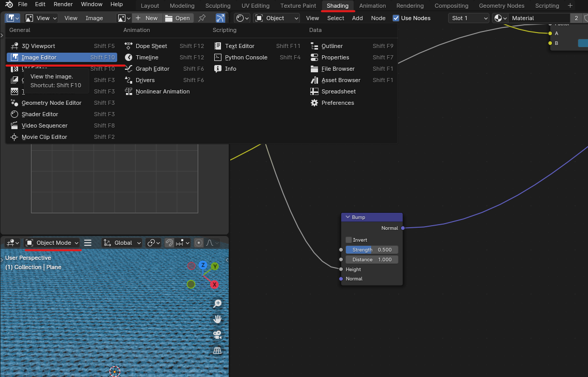
Task: Collapse the Bump node with its chevron
Action: (347, 217)
